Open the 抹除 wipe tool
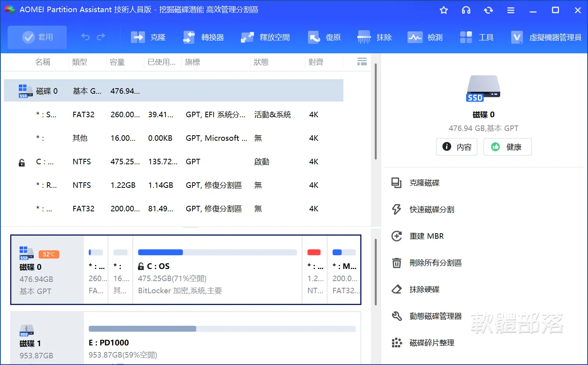The image size is (588, 365). point(374,37)
